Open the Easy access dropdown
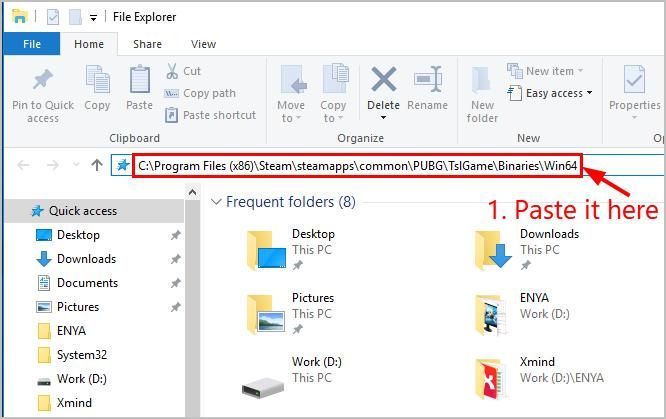The width and height of the screenshot is (666, 419). (x=550, y=93)
